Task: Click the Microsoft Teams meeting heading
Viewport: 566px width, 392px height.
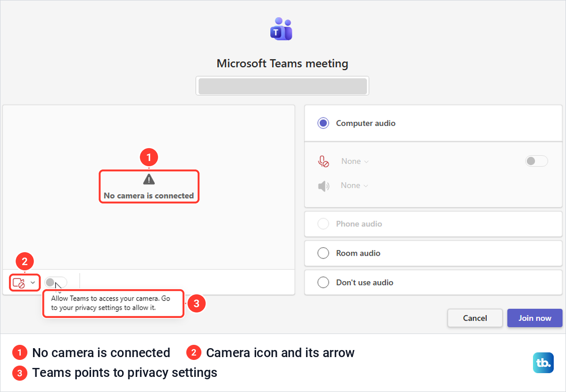Action: point(283,63)
